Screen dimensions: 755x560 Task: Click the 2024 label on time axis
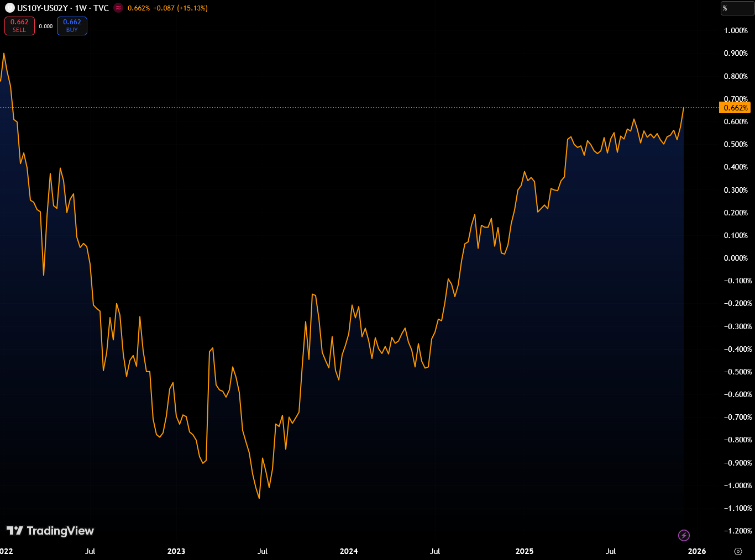(x=349, y=551)
